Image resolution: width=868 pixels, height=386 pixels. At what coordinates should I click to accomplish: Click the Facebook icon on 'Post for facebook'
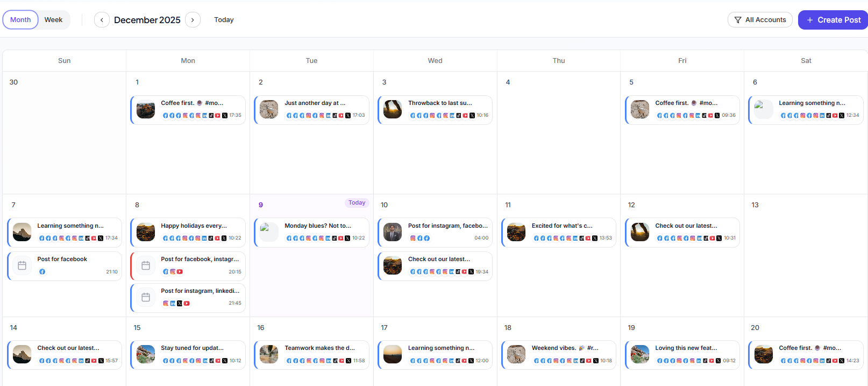(x=42, y=272)
